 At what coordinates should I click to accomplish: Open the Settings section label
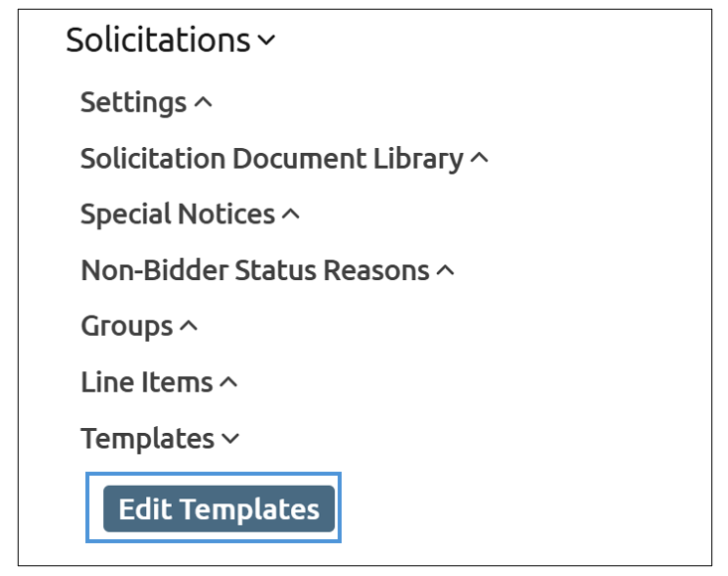[x=133, y=102]
